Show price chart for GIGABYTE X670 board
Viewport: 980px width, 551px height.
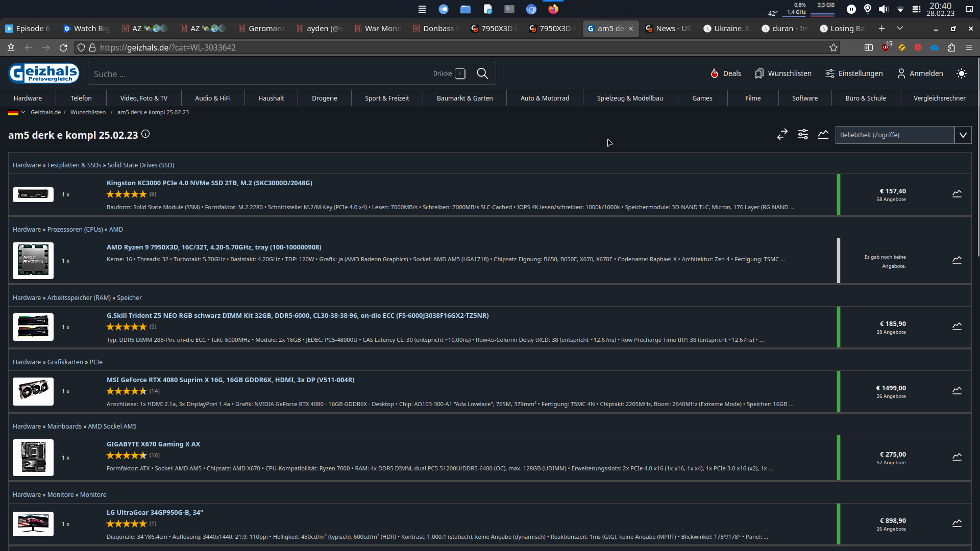pyautogui.click(x=957, y=457)
